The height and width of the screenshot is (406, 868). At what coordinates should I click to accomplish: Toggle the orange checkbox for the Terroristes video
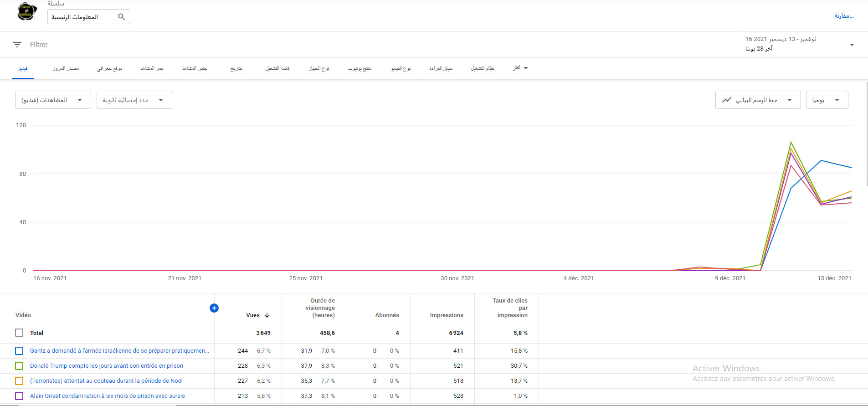[19, 381]
